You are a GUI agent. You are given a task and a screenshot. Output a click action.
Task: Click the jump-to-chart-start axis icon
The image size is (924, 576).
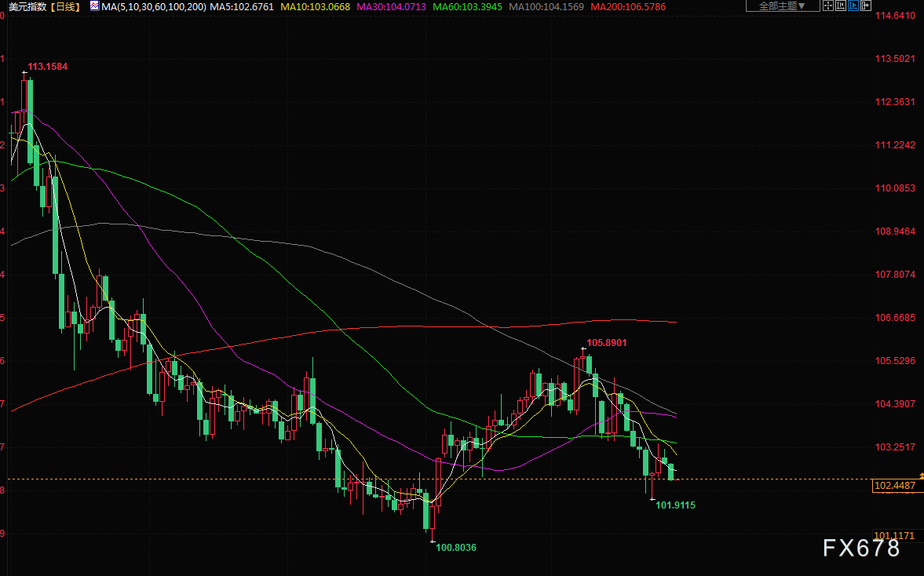840,5
